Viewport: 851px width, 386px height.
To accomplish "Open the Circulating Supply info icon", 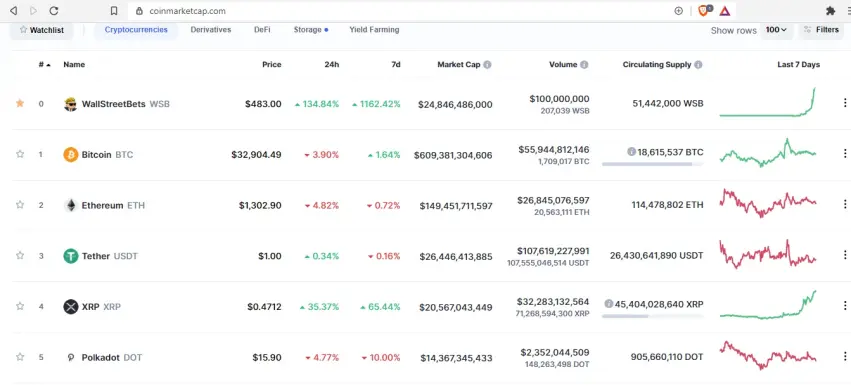I will coord(698,65).
